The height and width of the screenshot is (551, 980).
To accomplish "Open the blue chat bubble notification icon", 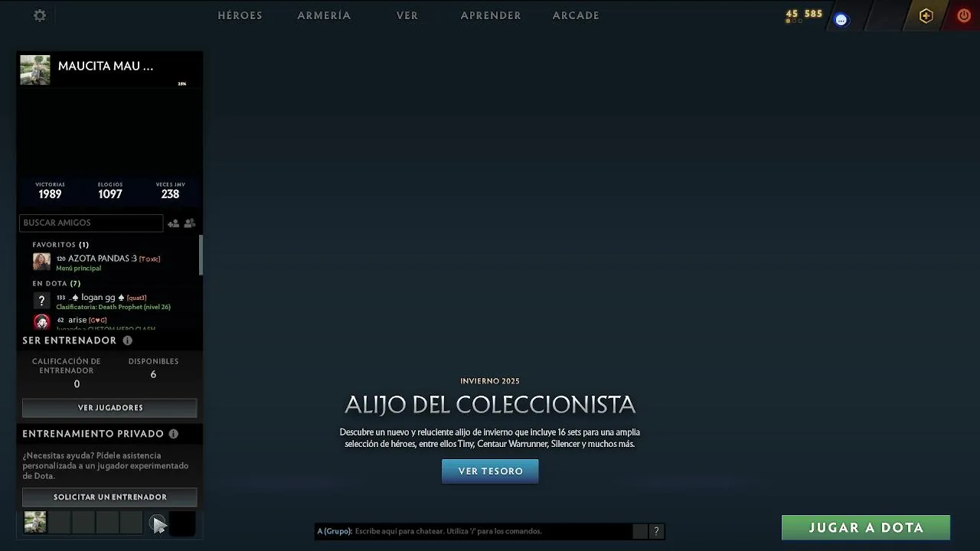I will [841, 20].
